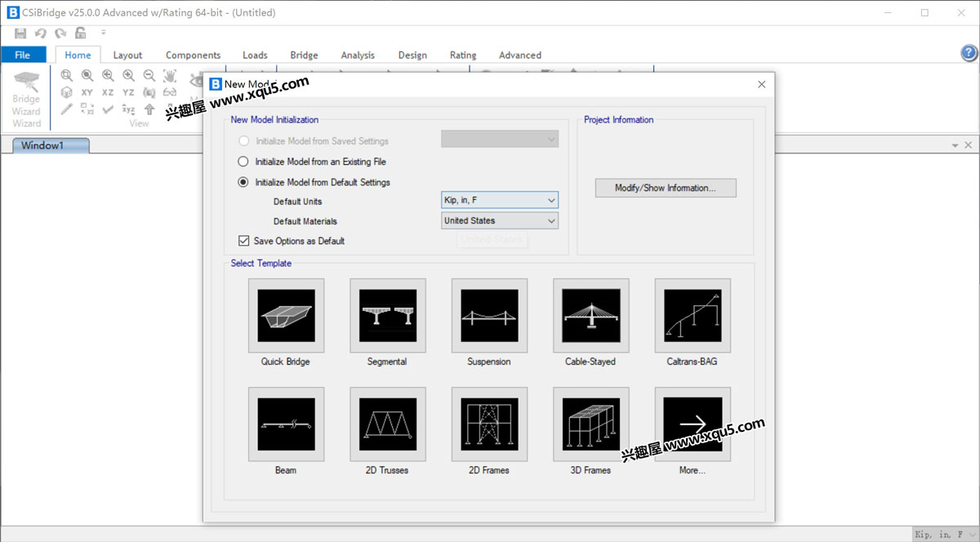Viewport: 980px width, 542px height.
Task: Switch to the Loads ribbon tab
Action: (x=255, y=55)
